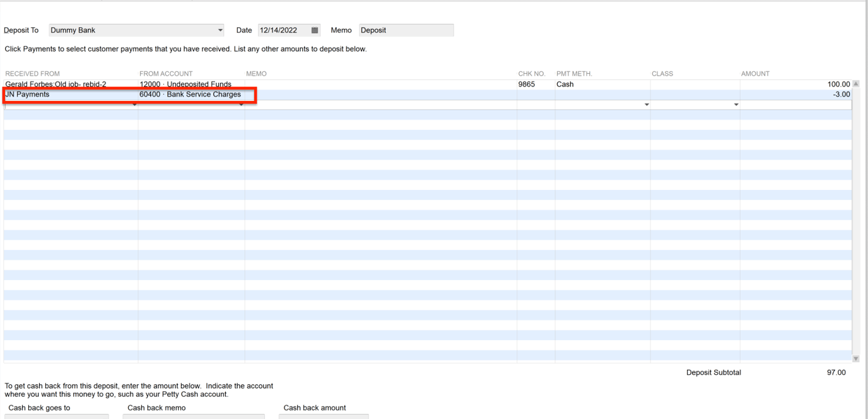Open the Received From dropdown on the blank row
The image size is (868, 419).
tap(134, 104)
